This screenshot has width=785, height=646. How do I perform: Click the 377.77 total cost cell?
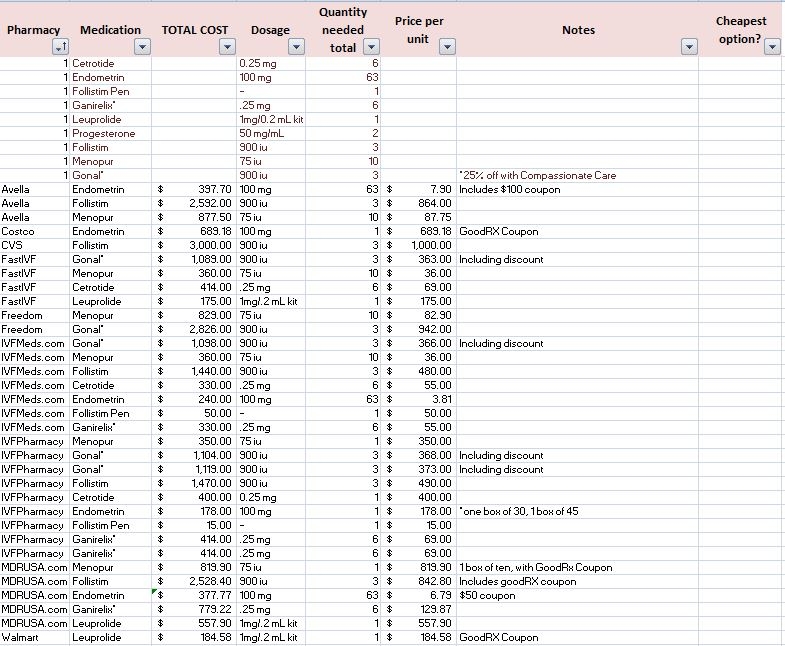tap(194, 596)
